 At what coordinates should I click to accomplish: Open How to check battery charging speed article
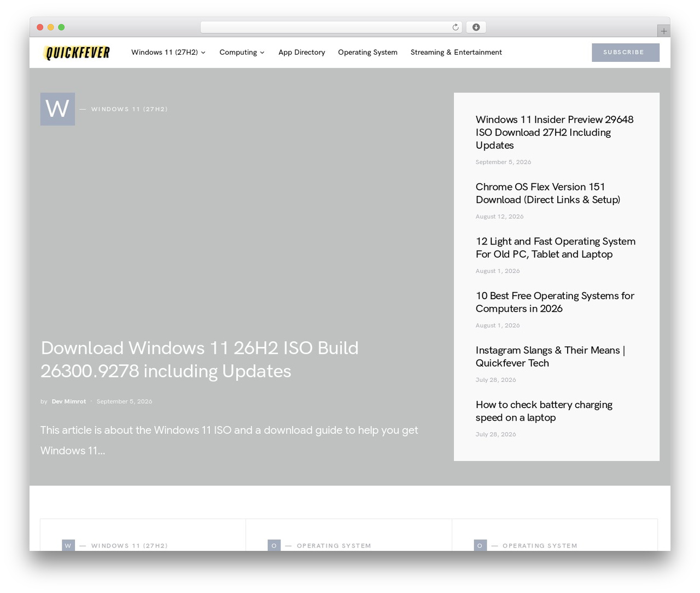pos(544,411)
